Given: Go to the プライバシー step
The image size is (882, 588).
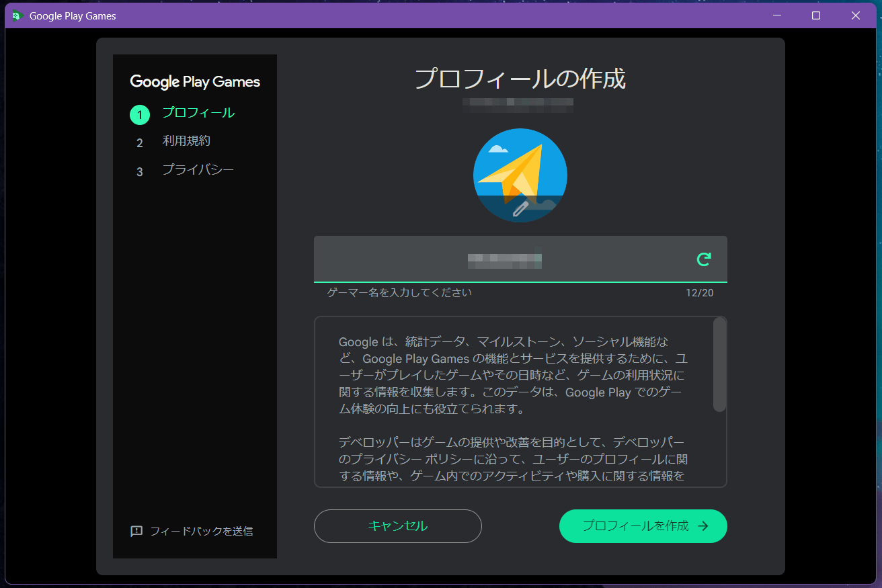Looking at the screenshot, I should point(198,170).
